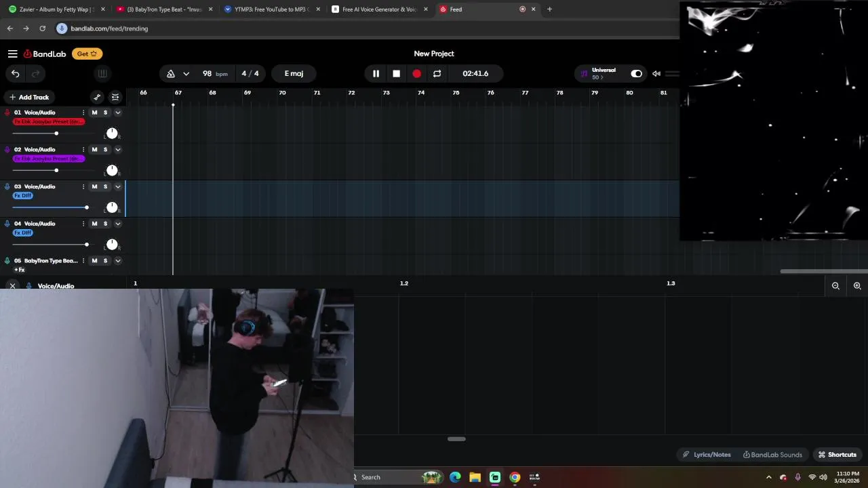Solo track 02 Voice/Audio

tap(105, 149)
